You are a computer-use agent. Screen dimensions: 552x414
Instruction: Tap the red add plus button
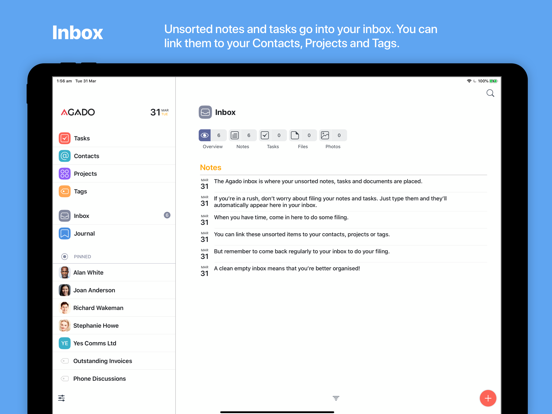click(x=488, y=398)
